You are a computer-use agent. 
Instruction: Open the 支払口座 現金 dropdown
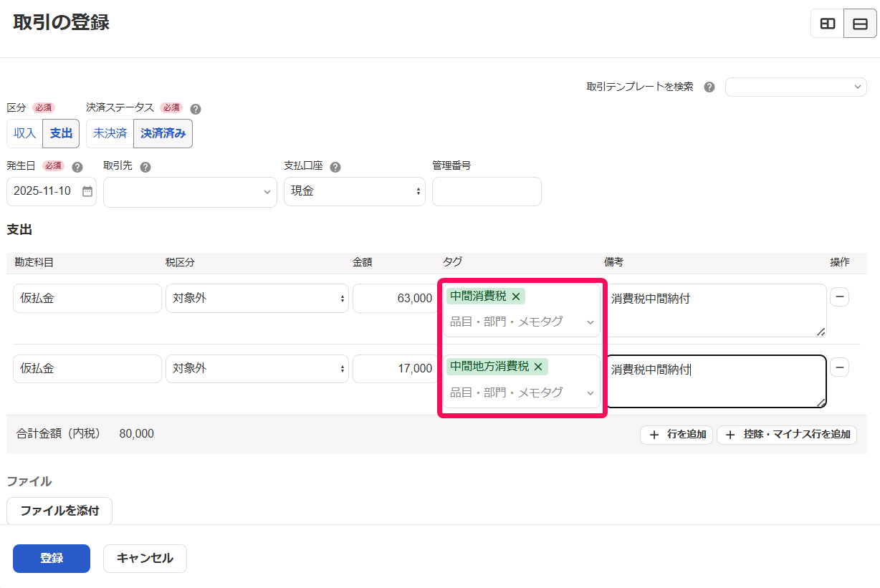[355, 191]
